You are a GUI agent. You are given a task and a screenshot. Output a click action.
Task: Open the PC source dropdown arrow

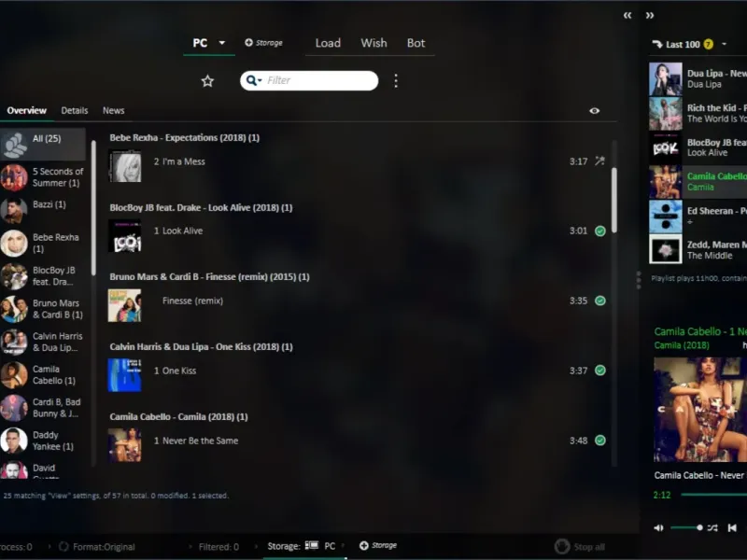pos(222,42)
